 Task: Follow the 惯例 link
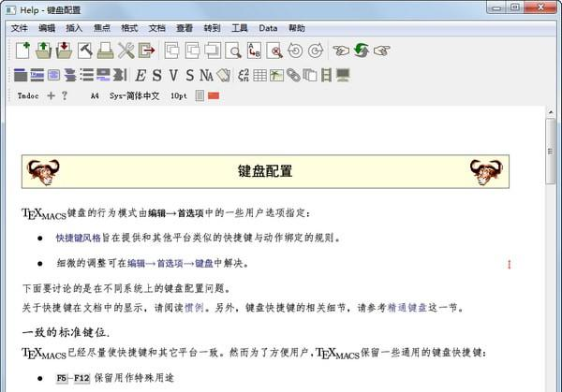(194, 308)
